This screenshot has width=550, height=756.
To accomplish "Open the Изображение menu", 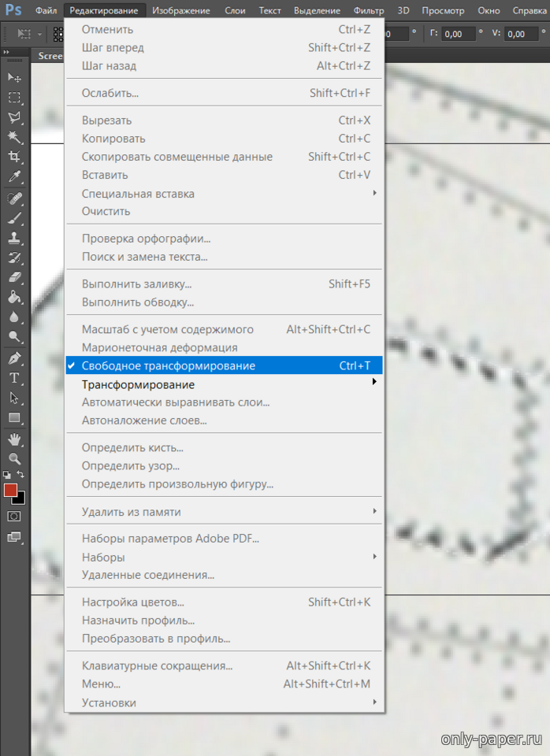I will [180, 10].
